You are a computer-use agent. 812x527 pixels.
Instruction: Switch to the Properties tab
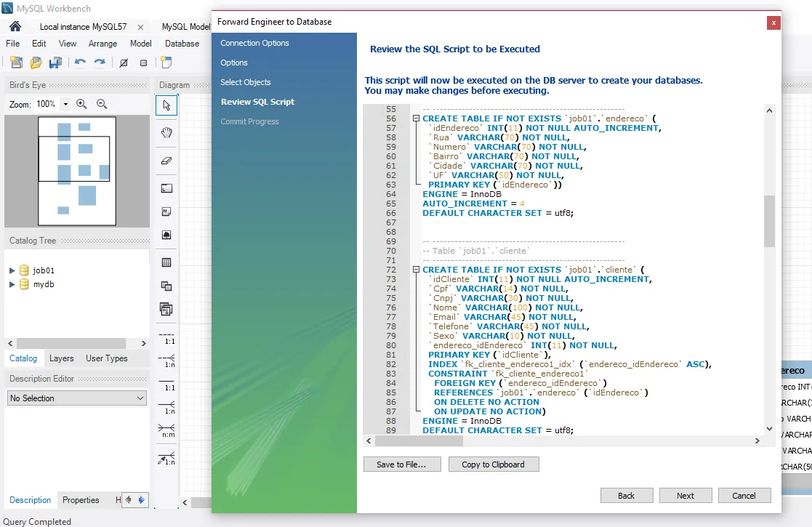coord(81,500)
